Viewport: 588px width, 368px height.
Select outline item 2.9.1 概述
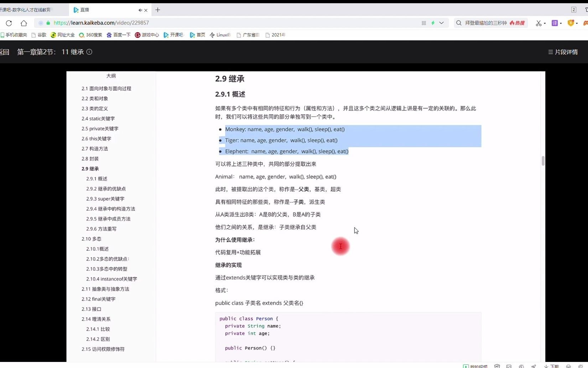click(97, 179)
